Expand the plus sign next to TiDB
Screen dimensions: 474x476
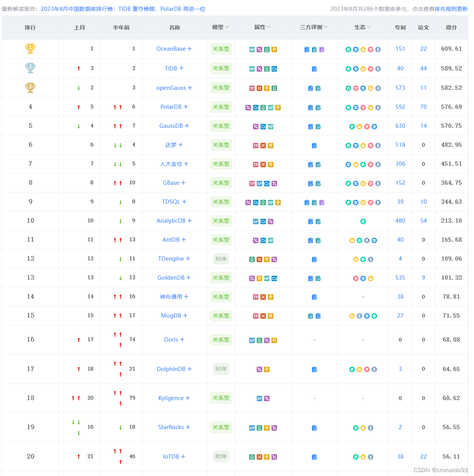[181, 68]
